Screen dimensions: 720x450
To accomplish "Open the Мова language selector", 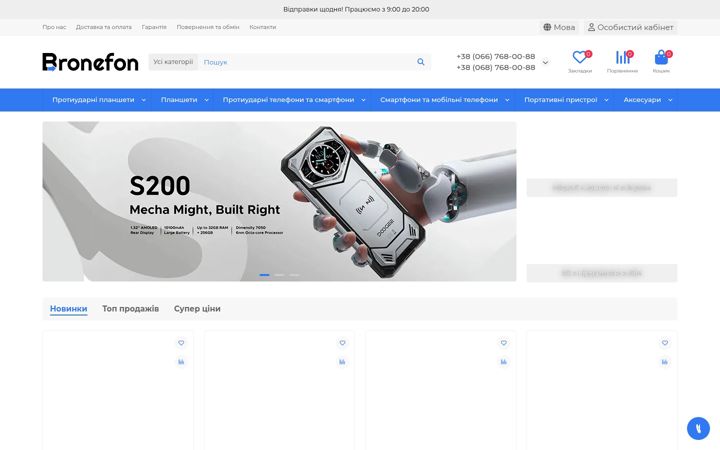I will [x=559, y=27].
